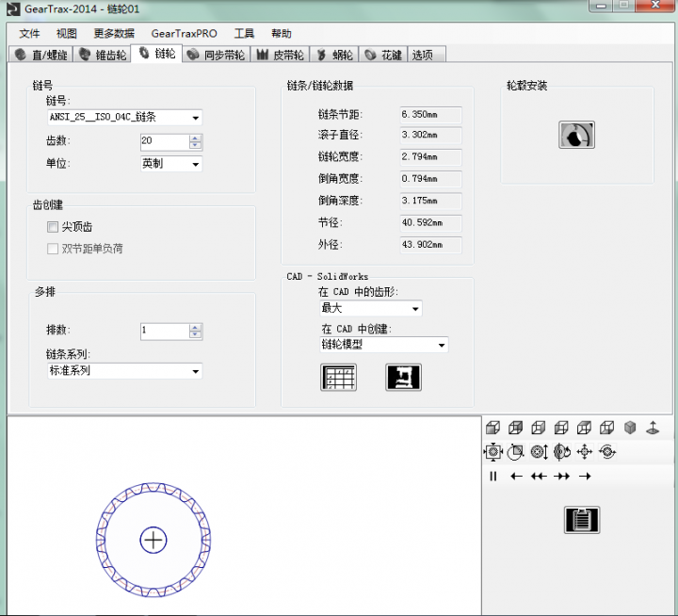Click the hub mounting (轮毂安装) icon button

tap(576, 136)
